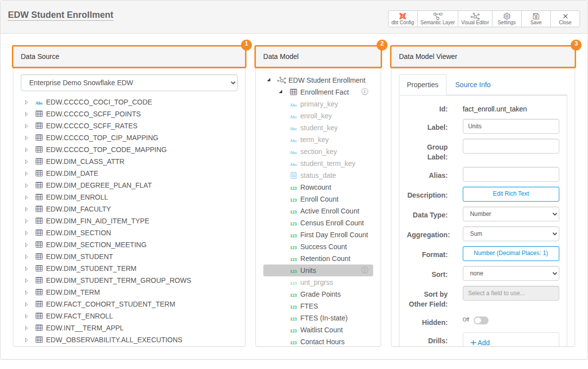Select the unt_prgrss field
The width and height of the screenshot is (588, 369).
[x=316, y=282]
